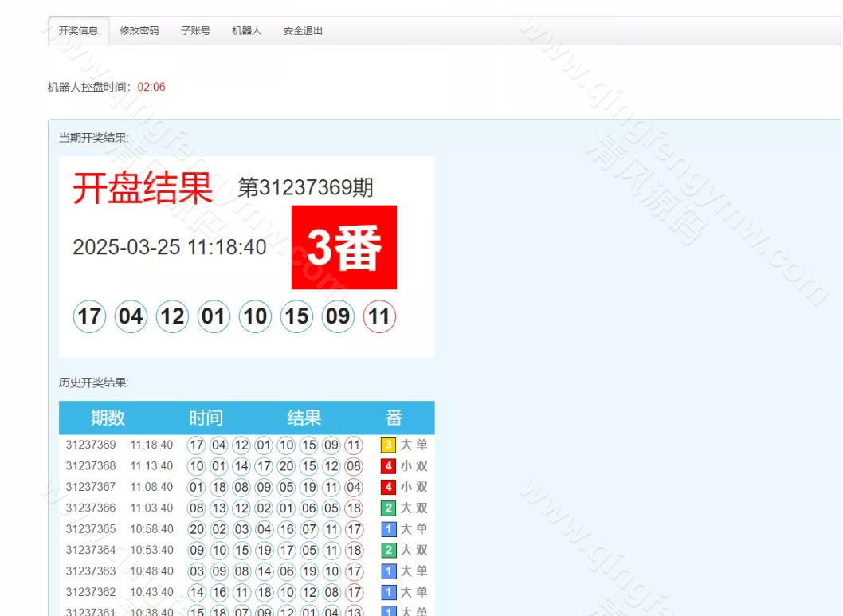Click the 结果 column header
The image size is (843, 616).
point(304,418)
